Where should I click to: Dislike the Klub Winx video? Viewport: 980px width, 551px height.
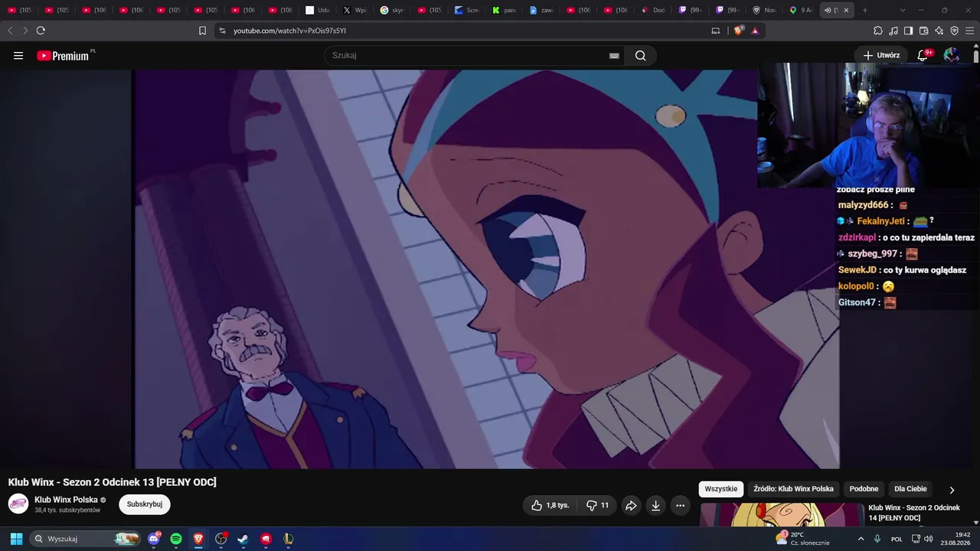pos(597,505)
